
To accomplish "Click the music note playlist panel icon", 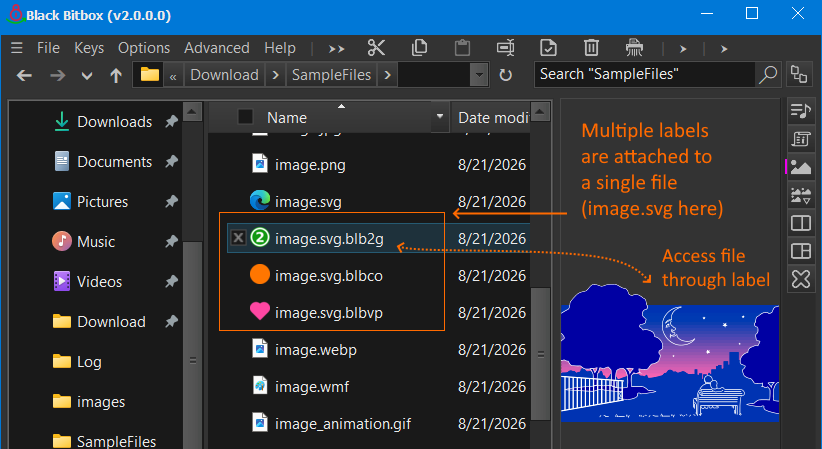I will point(801,111).
